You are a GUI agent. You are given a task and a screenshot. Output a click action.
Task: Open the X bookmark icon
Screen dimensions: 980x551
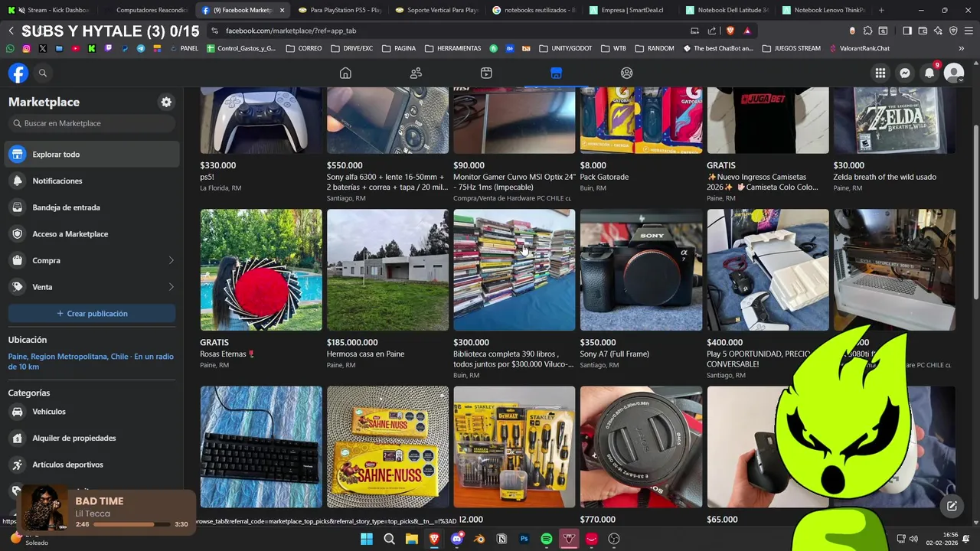42,48
